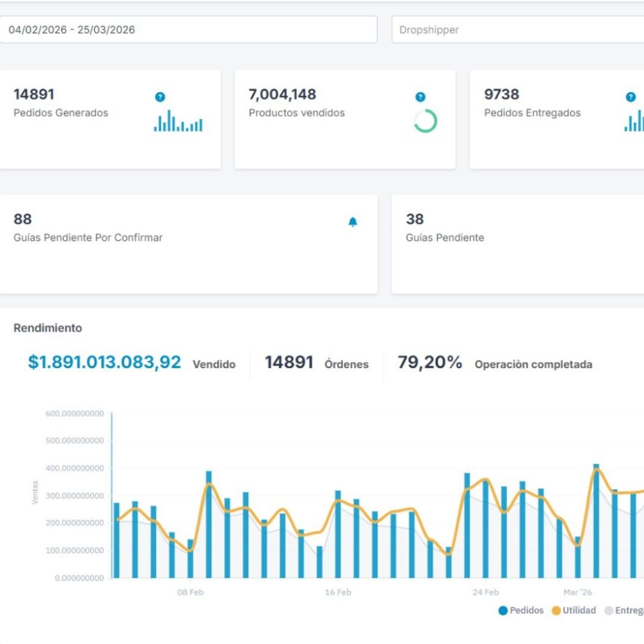Click the bell icon in Guías Pendiente Por Confirmar

(x=352, y=222)
